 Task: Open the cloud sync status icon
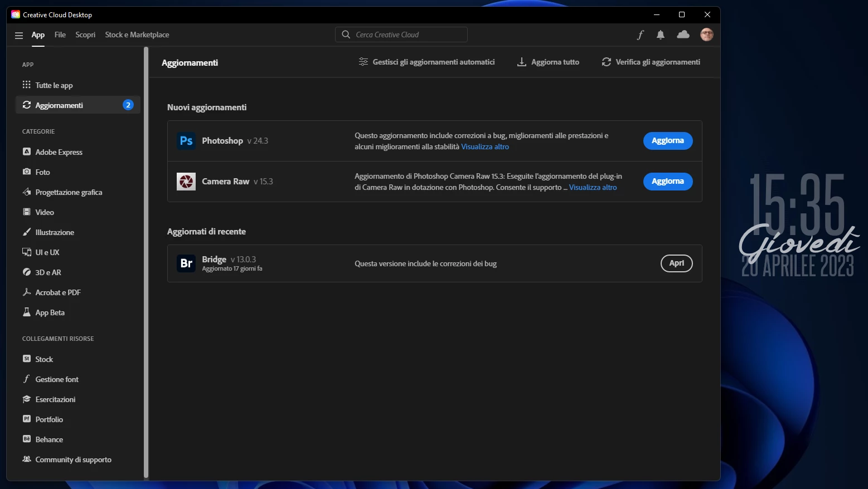pyautogui.click(x=683, y=35)
